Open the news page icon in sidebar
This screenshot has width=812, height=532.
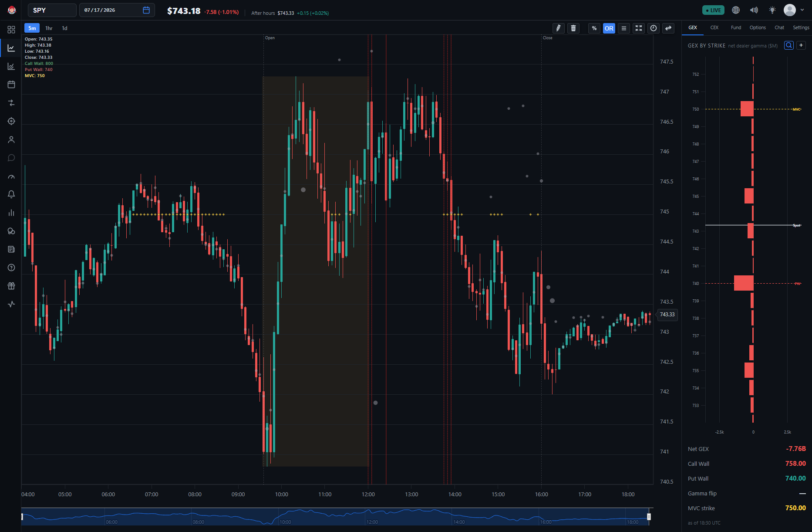point(11,249)
